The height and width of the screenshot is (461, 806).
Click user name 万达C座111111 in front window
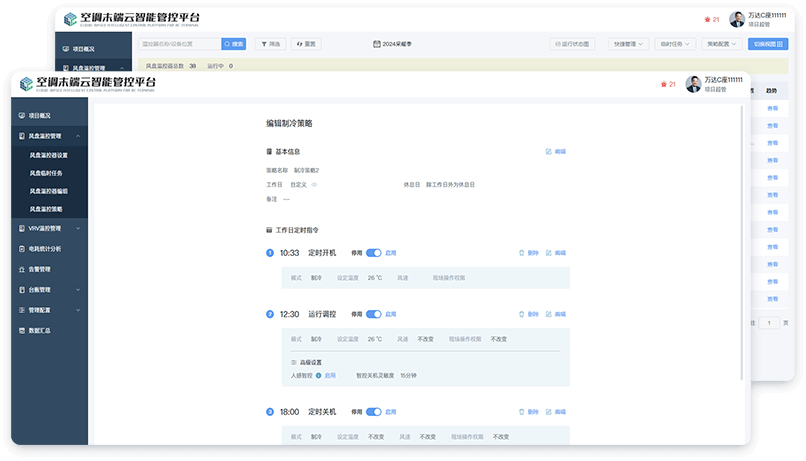point(723,80)
